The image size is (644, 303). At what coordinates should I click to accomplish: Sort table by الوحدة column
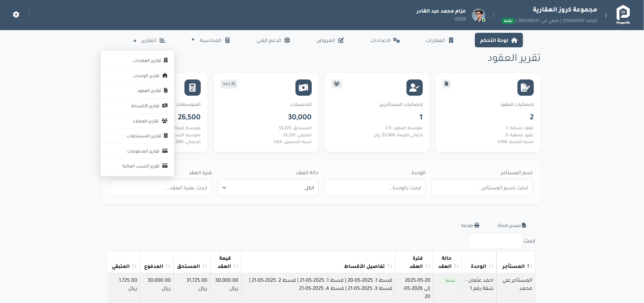pos(479,262)
